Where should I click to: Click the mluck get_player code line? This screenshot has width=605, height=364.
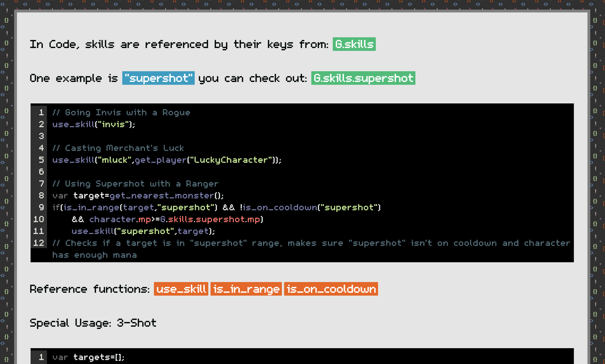click(x=167, y=160)
